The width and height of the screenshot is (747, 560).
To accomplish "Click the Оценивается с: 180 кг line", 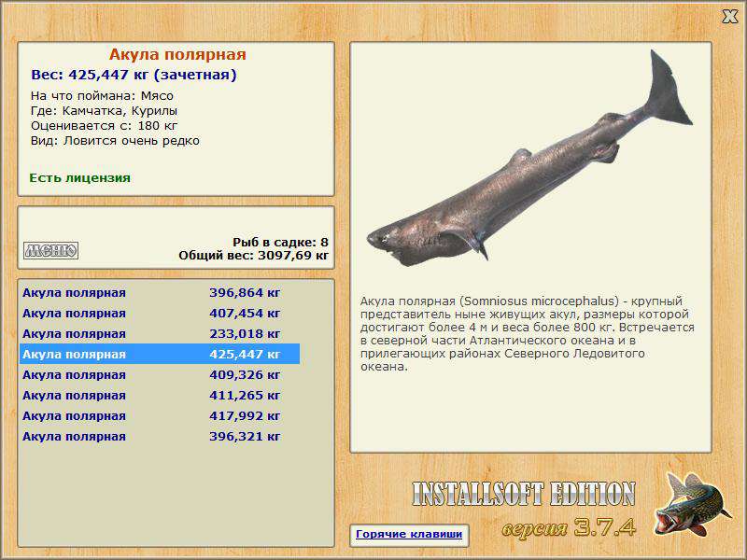I will tap(105, 126).
